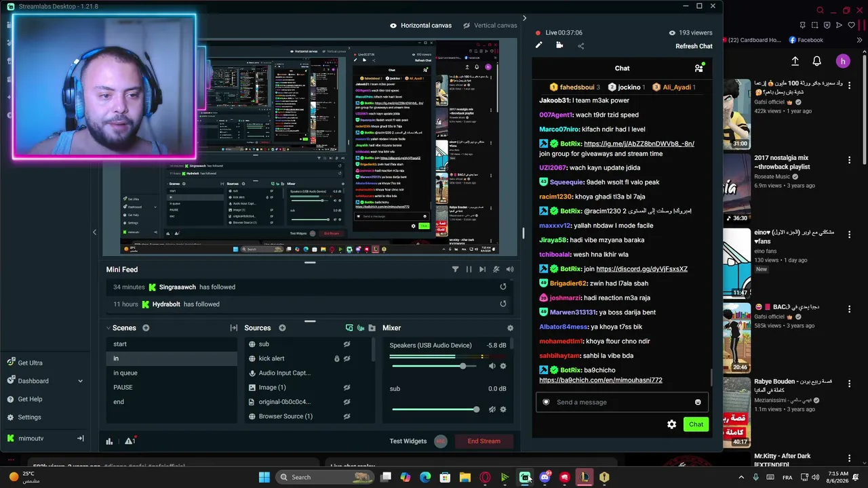The height and width of the screenshot is (488, 868).
Task: Switch to the PAUSE scene
Action: [x=172, y=388]
